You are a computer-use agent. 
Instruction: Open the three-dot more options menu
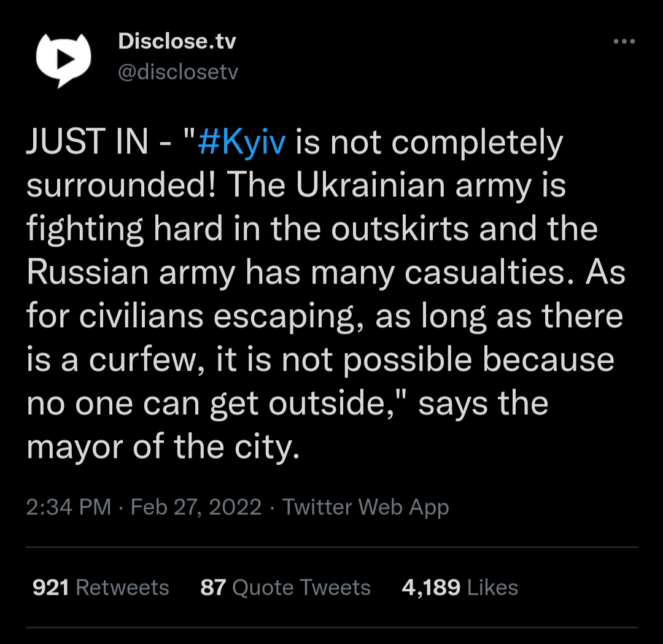pos(624,42)
